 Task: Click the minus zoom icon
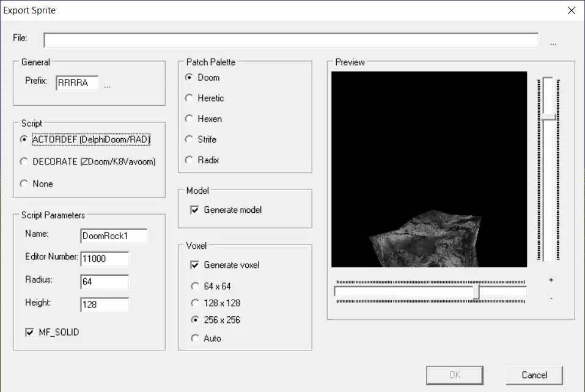tap(551, 298)
